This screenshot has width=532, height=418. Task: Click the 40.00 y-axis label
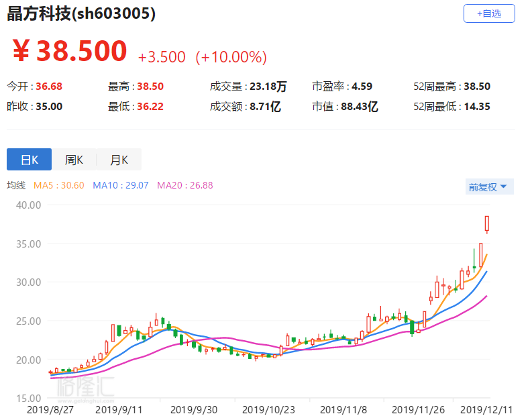(x=28, y=205)
